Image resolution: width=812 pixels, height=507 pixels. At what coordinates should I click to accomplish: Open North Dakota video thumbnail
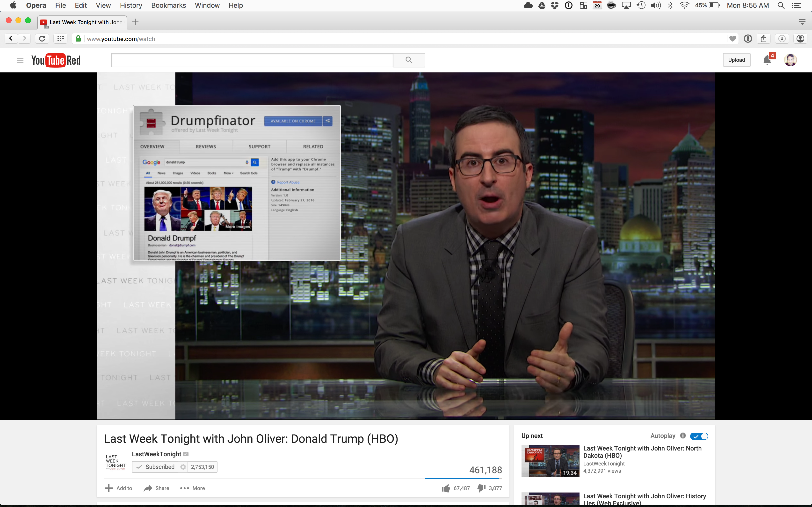(x=550, y=461)
